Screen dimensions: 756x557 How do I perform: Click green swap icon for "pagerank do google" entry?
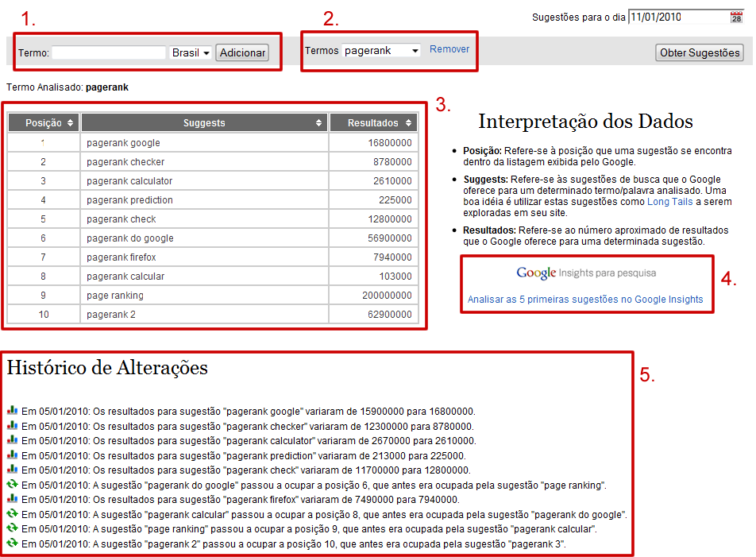click(12, 485)
